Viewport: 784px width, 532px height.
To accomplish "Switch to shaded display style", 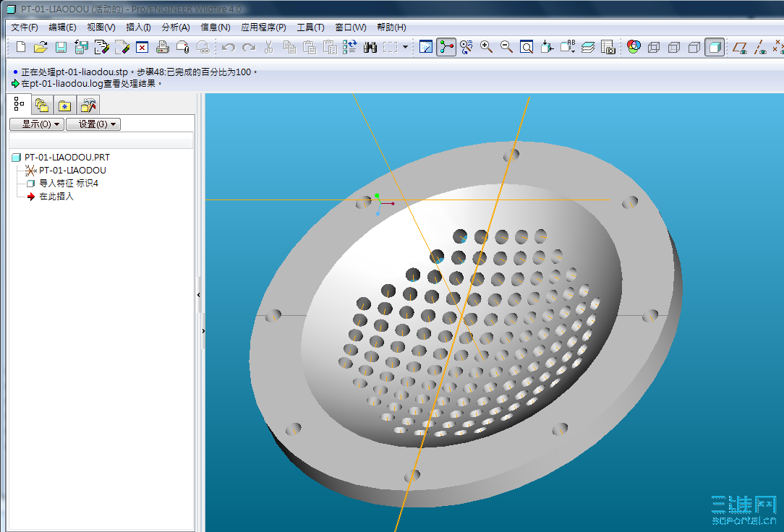I will [x=715, y=47].
